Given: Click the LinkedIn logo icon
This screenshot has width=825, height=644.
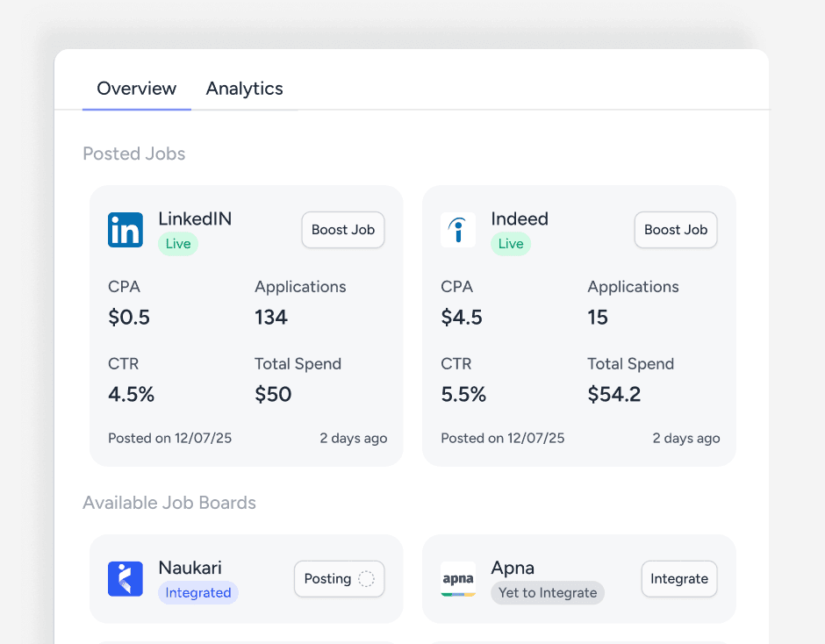Looking at the screenshot, I should click(126, 230).
